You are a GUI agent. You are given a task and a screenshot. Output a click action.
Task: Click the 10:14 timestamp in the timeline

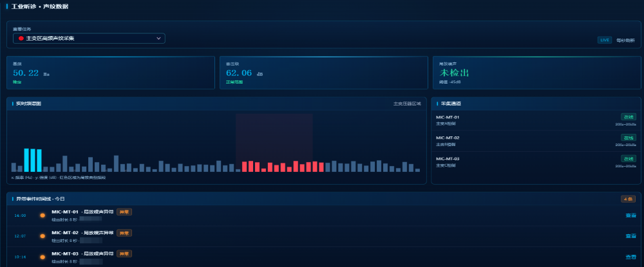click(x=20, y=257)
